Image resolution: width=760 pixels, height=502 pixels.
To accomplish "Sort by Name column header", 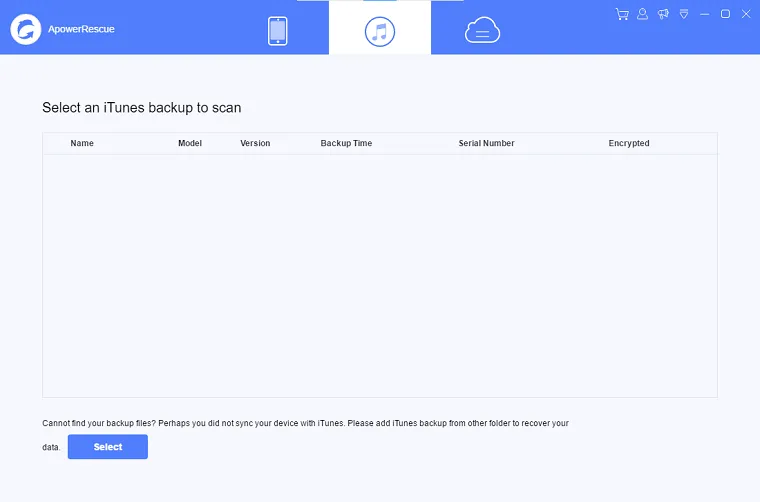I will tap(82, 143).
